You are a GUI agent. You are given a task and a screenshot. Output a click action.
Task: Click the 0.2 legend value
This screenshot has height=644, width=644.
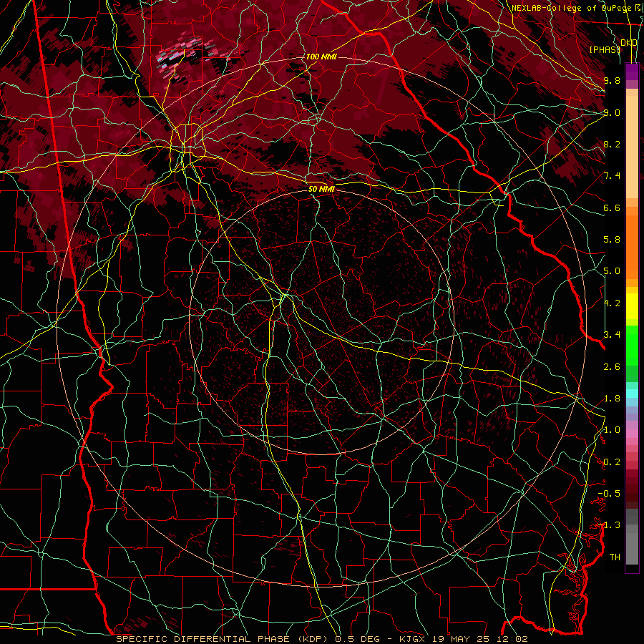pos(612,462)
